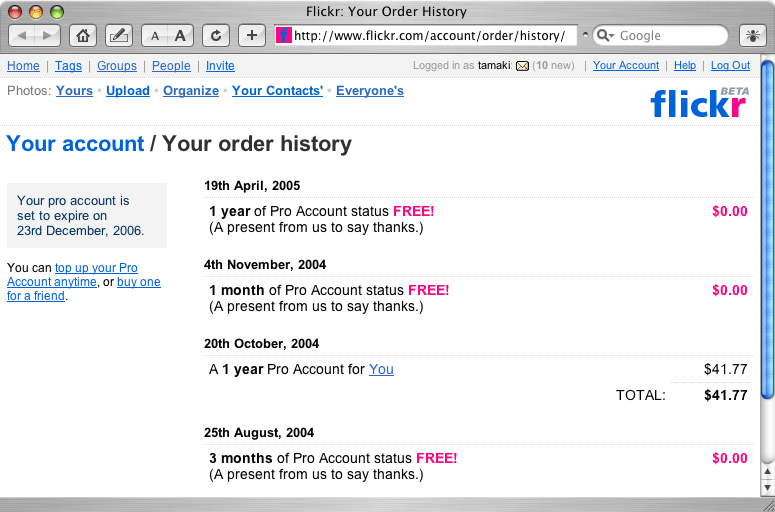775x512 pixels.
Task: Reload the page with the refresh button
Action: [x=214, y=35]
